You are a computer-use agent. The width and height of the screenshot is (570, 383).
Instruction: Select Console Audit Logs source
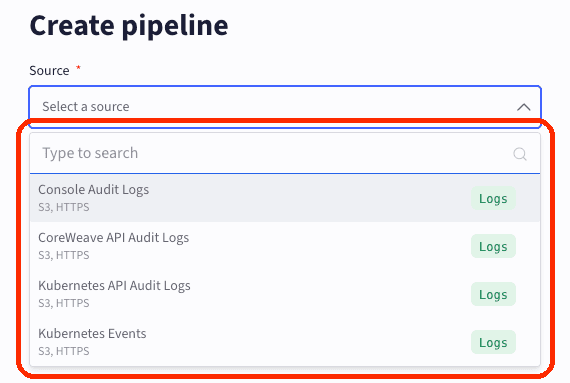click(285, 198)
